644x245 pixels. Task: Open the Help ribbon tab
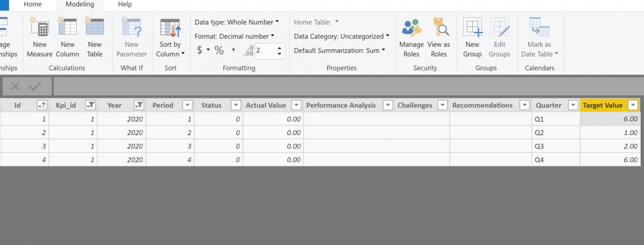click(x=125, y=4)
